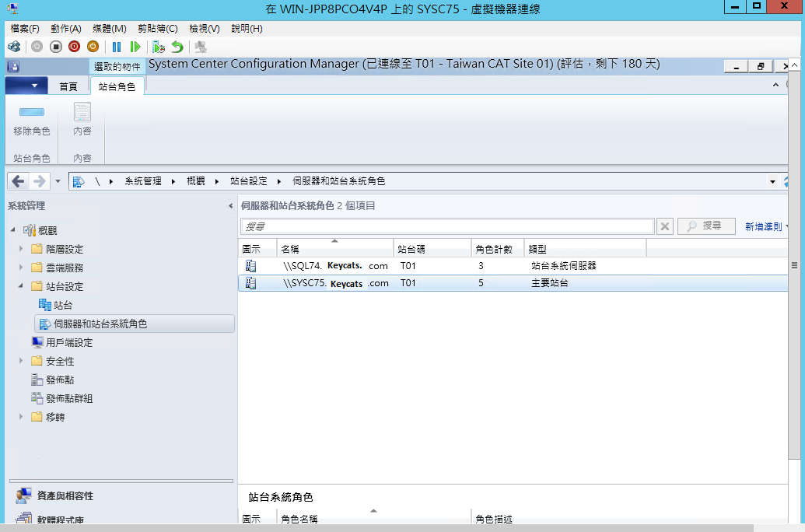The width and height of the screenshot is (805, 532).
Task: Select 伺服器和站台系統角色 tree node
Action: (x=135, y=324)
